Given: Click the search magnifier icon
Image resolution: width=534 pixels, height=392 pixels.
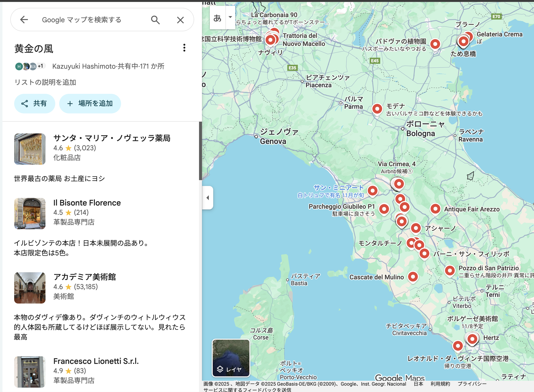Looking at the screenshot, I should coord(156,20).
